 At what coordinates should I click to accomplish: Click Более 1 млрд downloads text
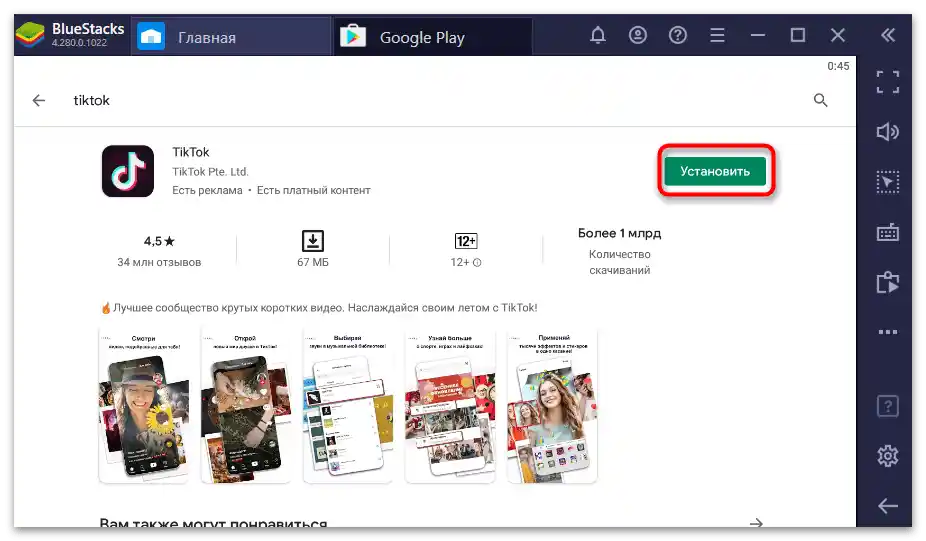click(x=619, y=233)
